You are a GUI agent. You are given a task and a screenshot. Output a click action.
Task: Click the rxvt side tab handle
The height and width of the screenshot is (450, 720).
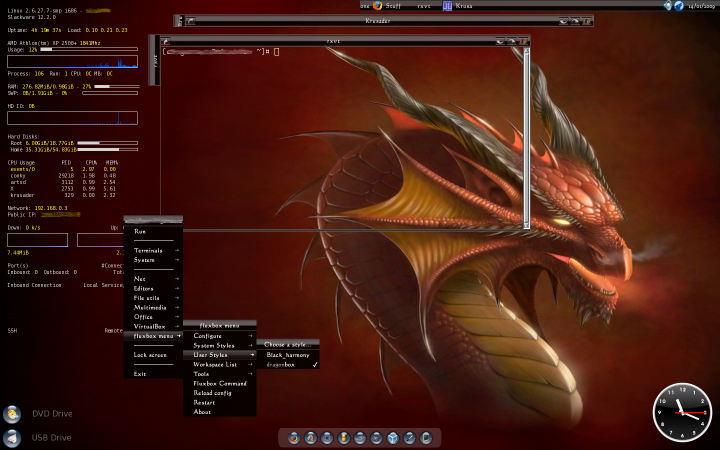coord(155,60)
